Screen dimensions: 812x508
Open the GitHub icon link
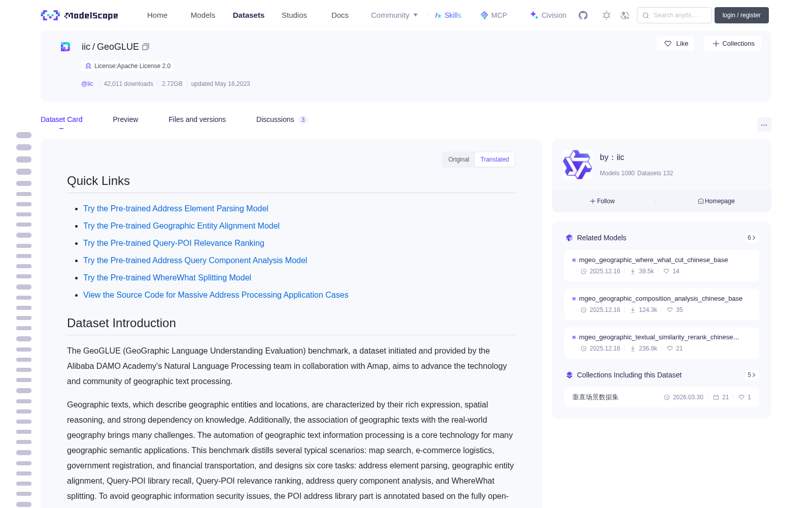tap(583, 15)
